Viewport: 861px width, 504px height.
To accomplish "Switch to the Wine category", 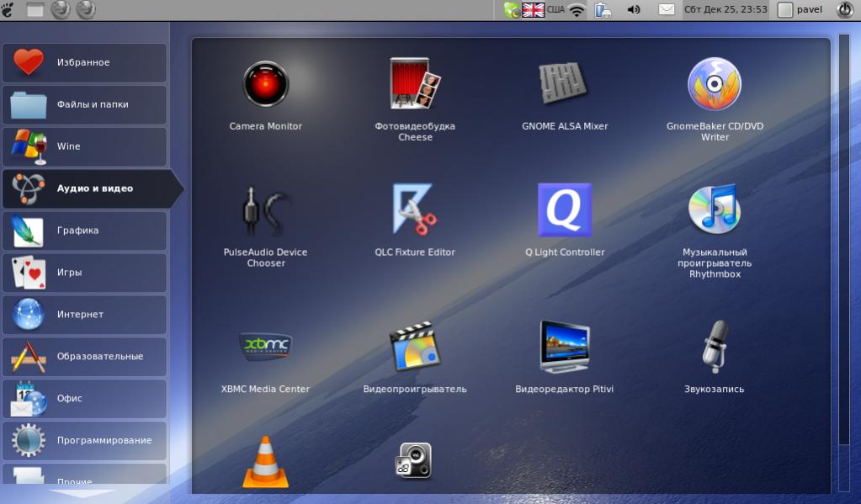I will click(x=84, y=146).
